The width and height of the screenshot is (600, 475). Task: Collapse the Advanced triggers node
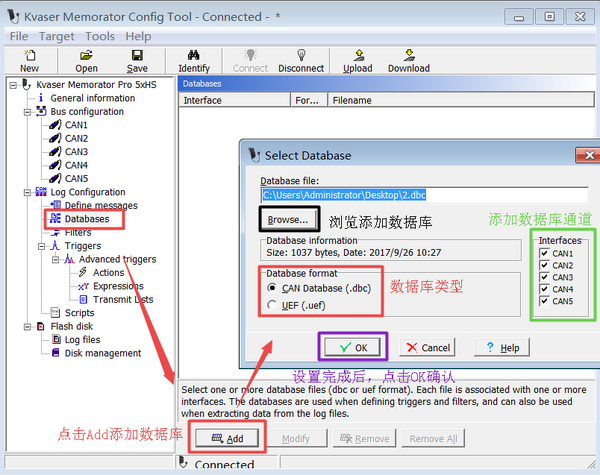click(55, 260)
